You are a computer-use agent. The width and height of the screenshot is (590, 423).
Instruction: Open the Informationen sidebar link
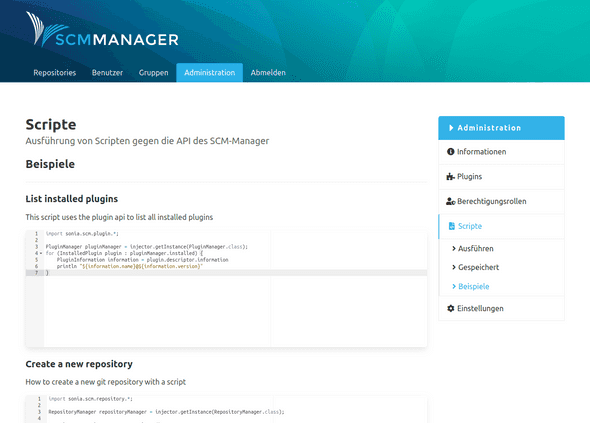pos(501,152)
